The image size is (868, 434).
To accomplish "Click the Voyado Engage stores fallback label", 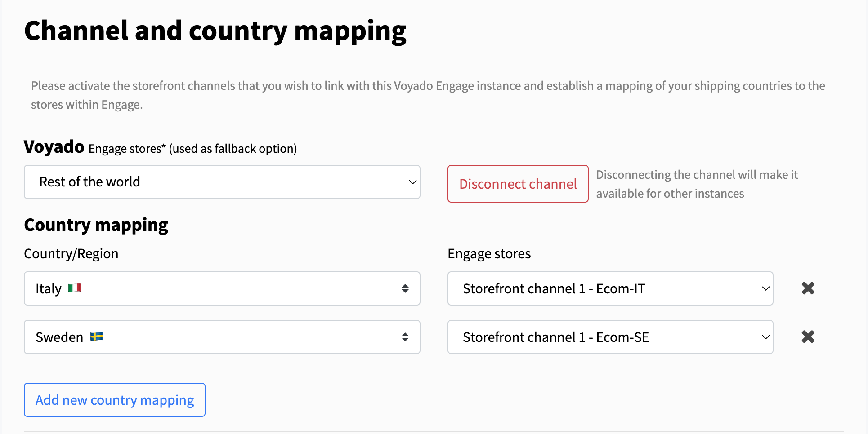I will [161, 147].
